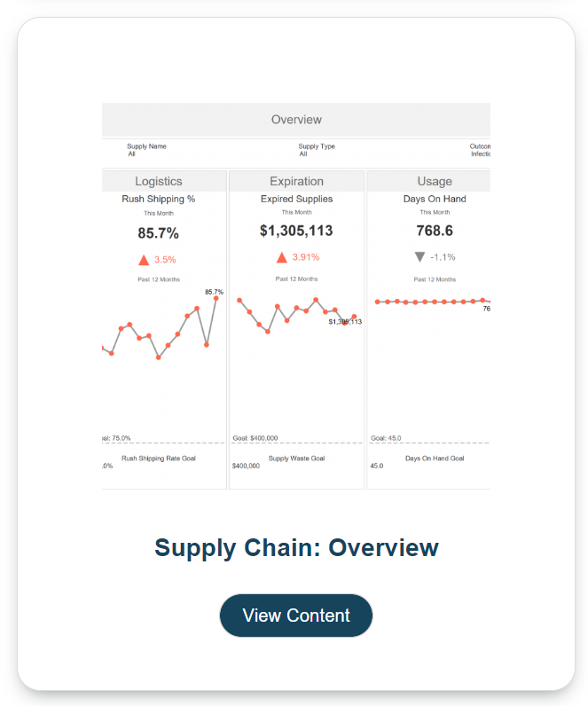Click the View Content button
This screenshot has height=706, width=588.
295,616
